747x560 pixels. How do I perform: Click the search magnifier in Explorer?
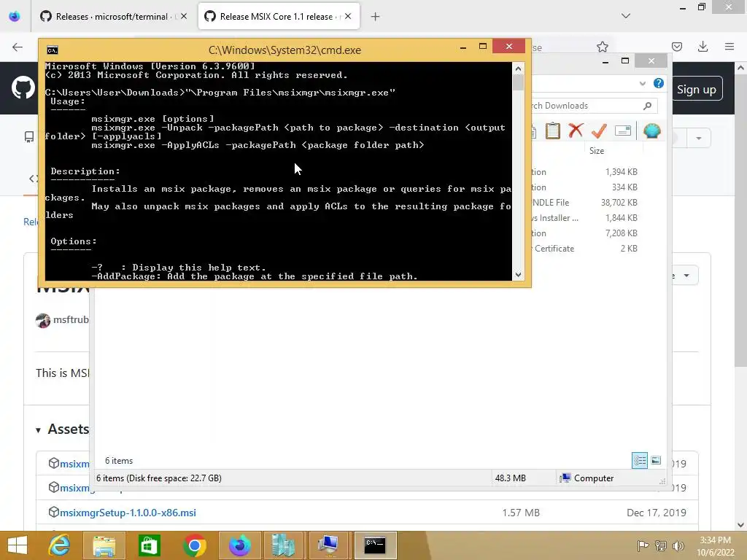tap(647, 106)
